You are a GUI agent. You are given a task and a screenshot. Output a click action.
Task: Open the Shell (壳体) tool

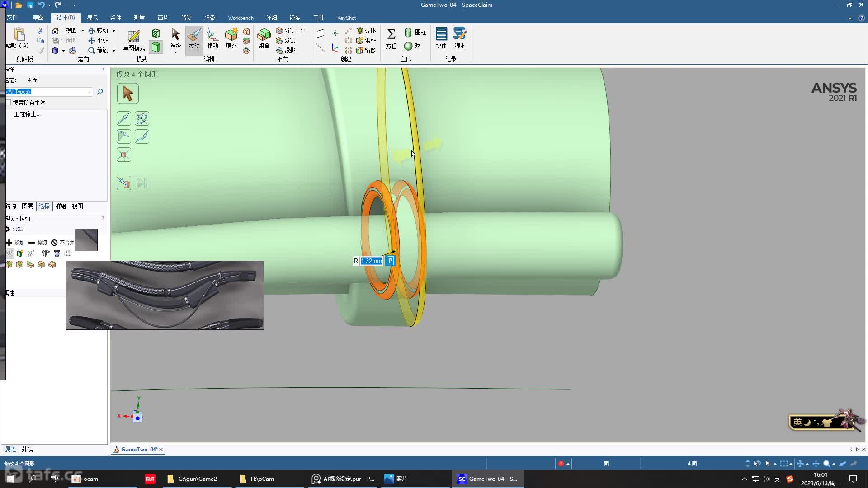366,30
